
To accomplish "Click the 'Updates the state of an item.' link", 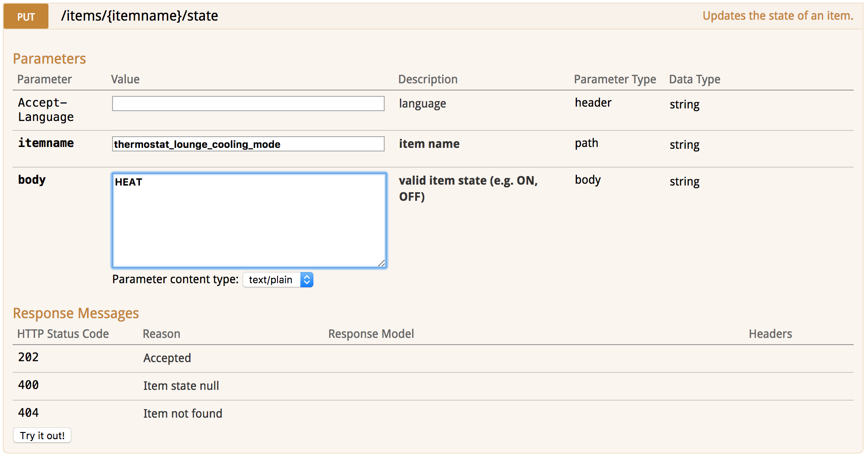I will point(777,16).
